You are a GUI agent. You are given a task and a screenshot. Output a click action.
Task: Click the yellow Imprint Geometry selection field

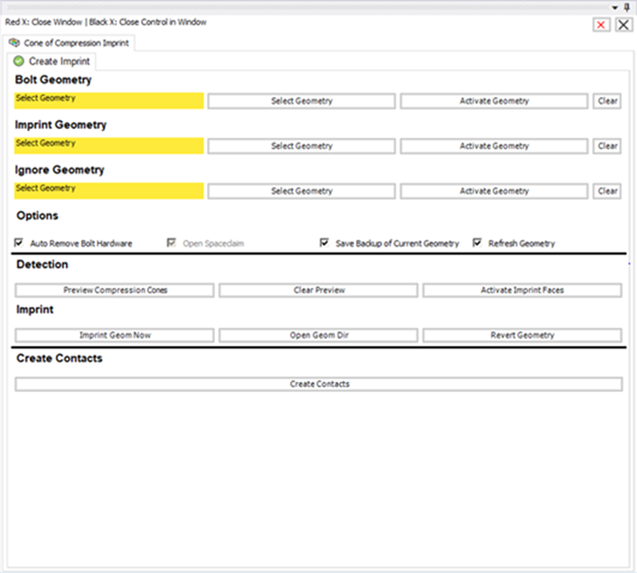tap(109, 146)
